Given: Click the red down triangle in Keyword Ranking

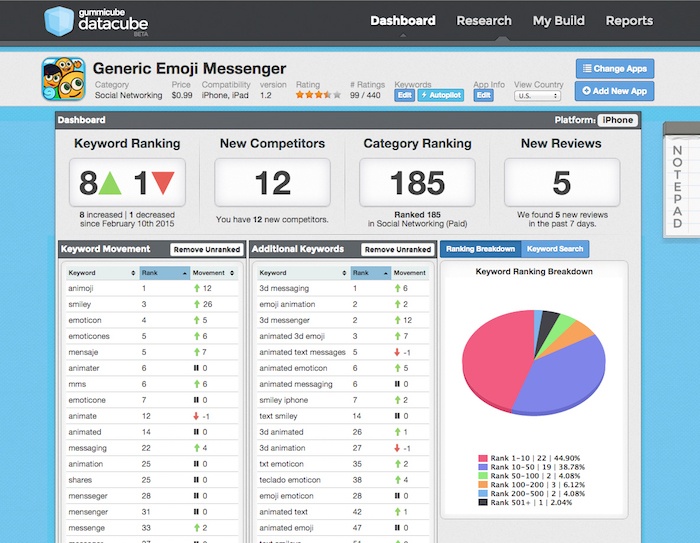Looking at the screenshot, I should click(x=163, y=183).
